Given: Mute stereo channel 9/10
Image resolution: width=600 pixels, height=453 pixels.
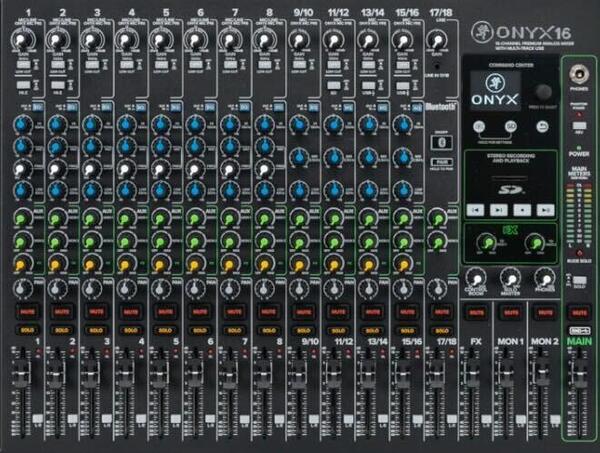Looking at the screenshot, I should (303, 312).
